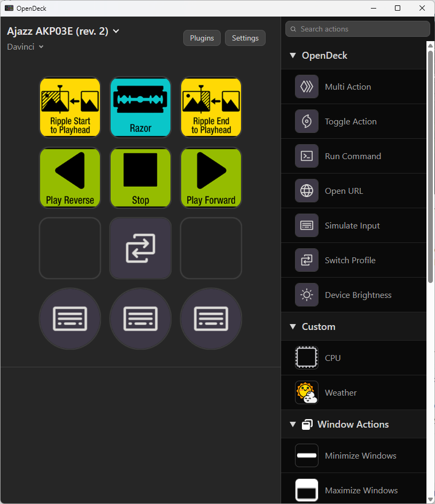Screen dimensions: 435x504
Task: Click inside the Search actions field
Action: coord(357,29)
